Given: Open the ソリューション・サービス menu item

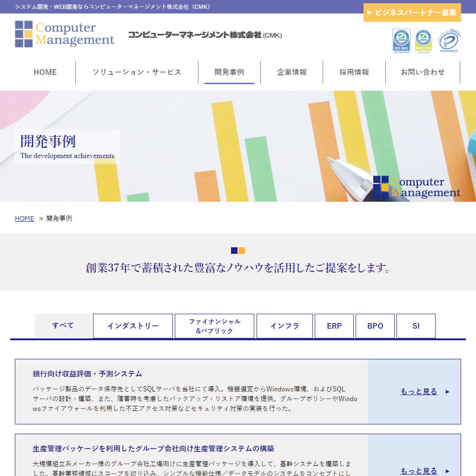Looking at the screenshot, I should coord(137,72).
